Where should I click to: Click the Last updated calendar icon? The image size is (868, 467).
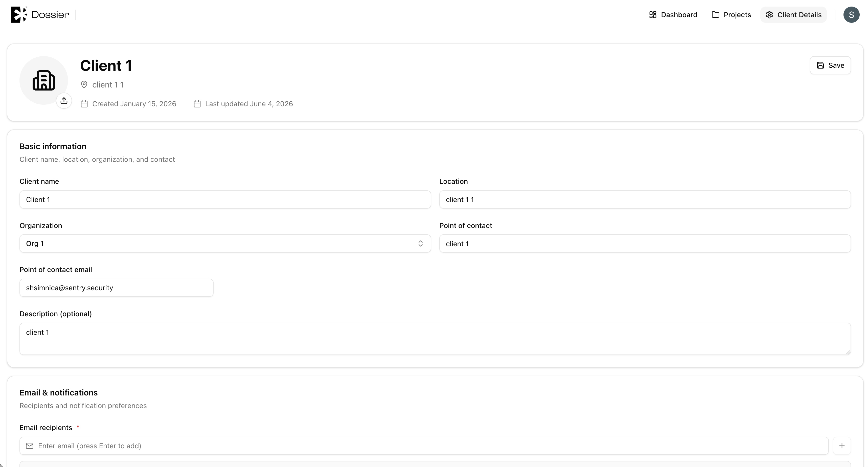pyautogui.click(x=197, y=104)
